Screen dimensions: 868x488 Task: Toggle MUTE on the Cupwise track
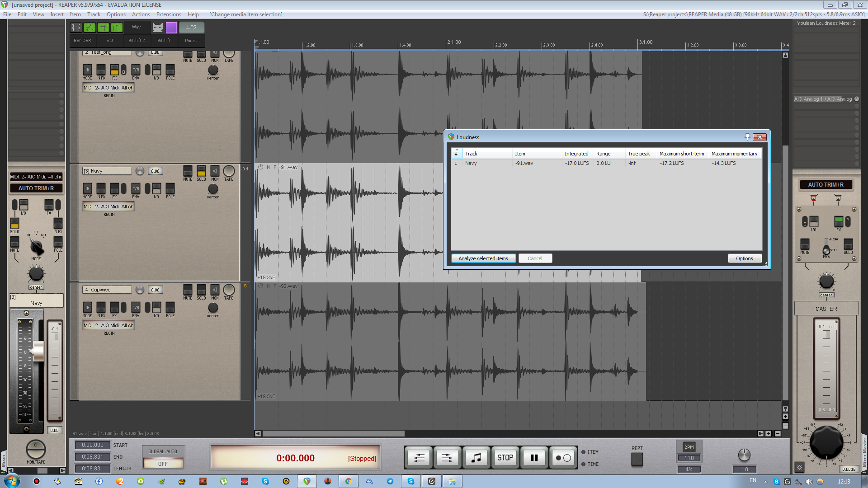[188, 291]
